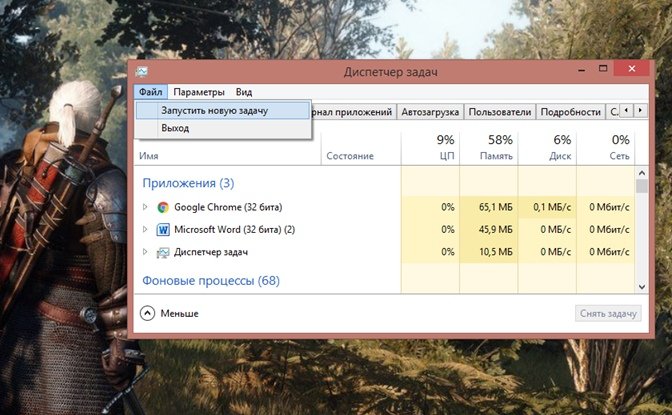The height and width of the screenshot is (415, 672).
Task: Minimize the Диспетчер задач window
Action: click(x=582, y=69)
